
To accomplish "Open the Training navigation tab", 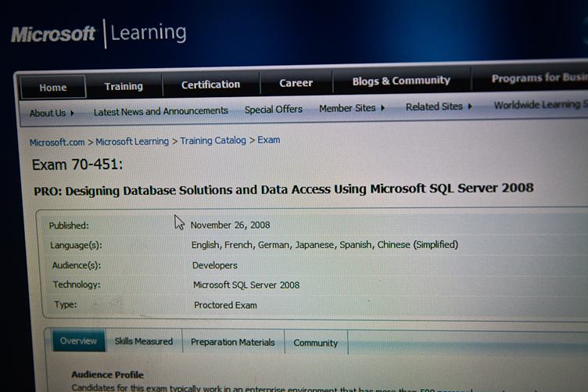I will tap(124, 86).
